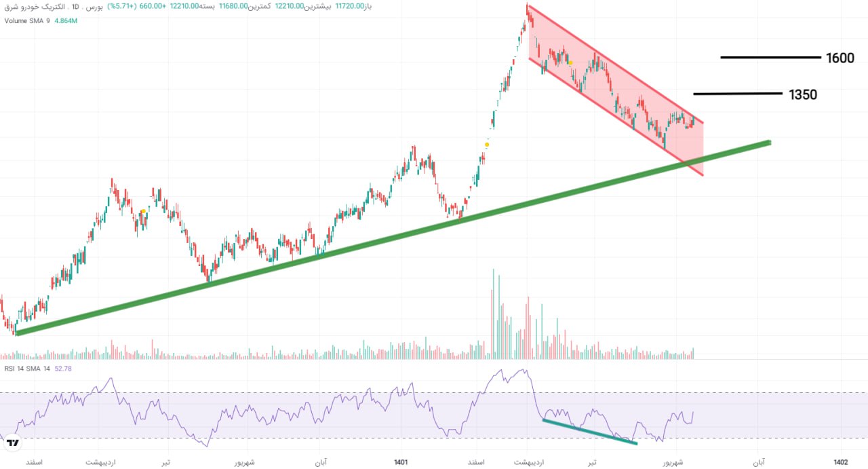
Task: Click the TradingView logo in the corner
Action: tap(13, 443)
